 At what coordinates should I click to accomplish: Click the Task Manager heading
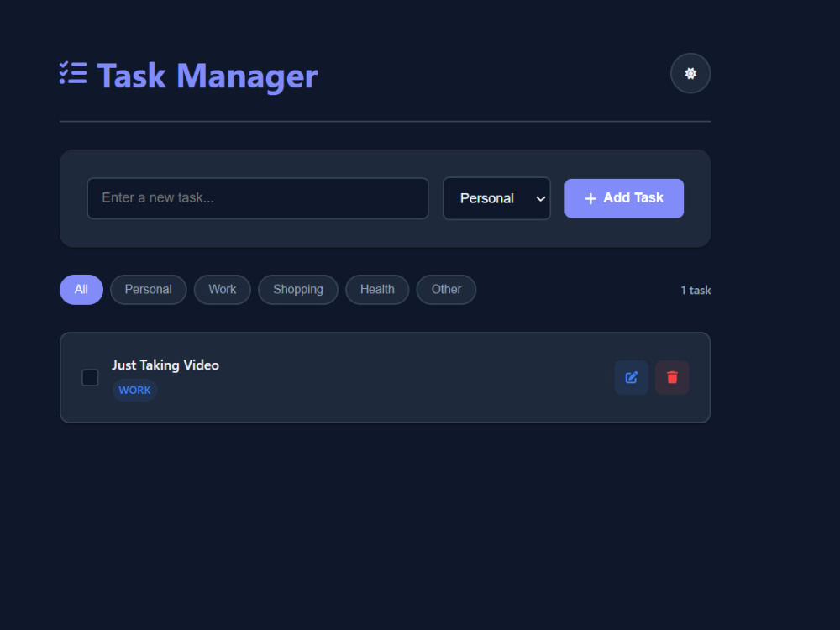pyautogui.click(x=207, y=76)
